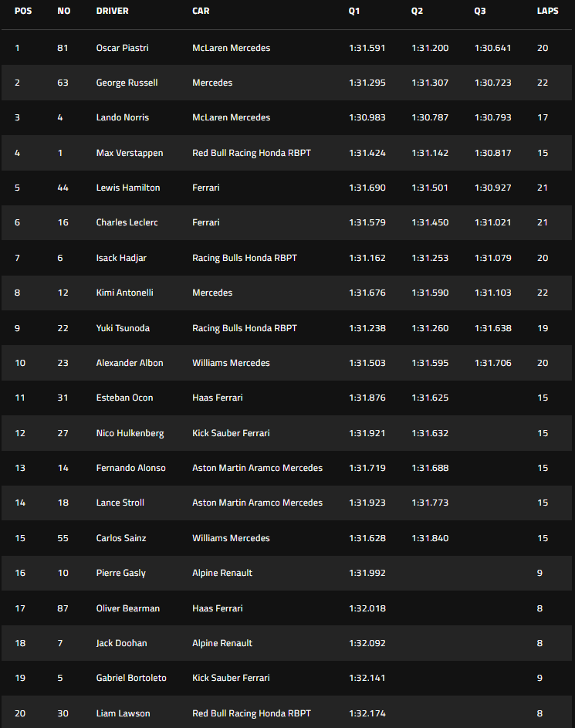Select Gabriel Bortoleto driver name
The image size is (575, 728).
coord(131,678)
